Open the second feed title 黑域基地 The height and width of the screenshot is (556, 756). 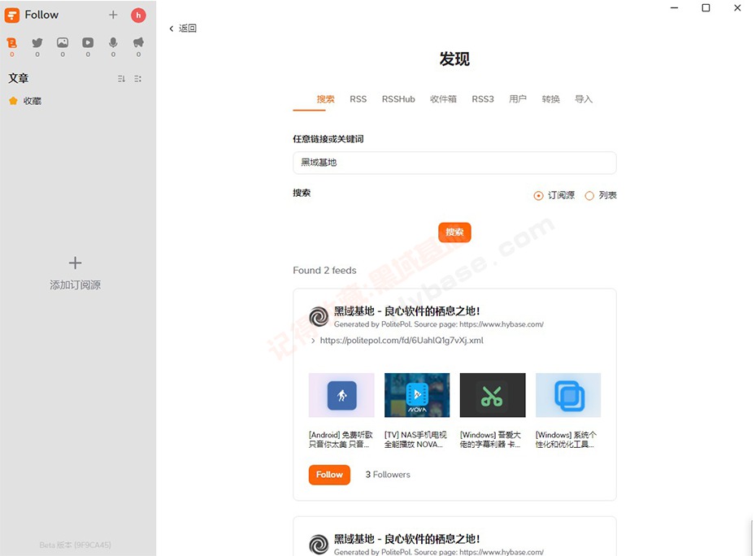407,539
